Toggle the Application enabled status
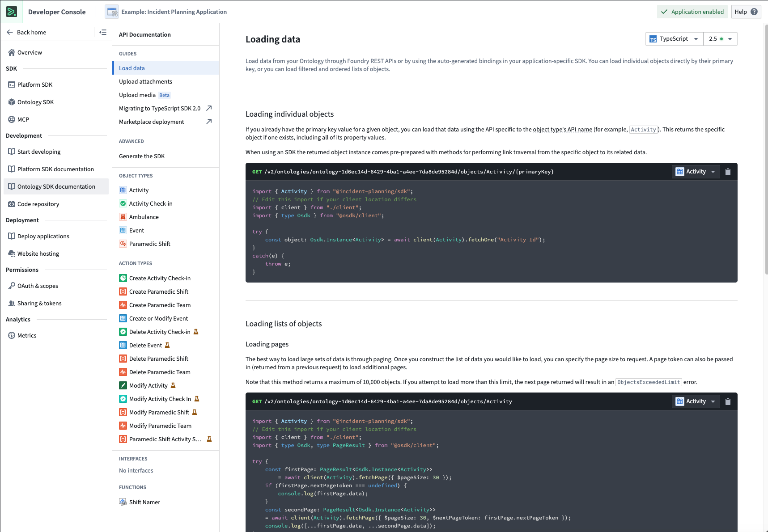 tap(692, 12)
